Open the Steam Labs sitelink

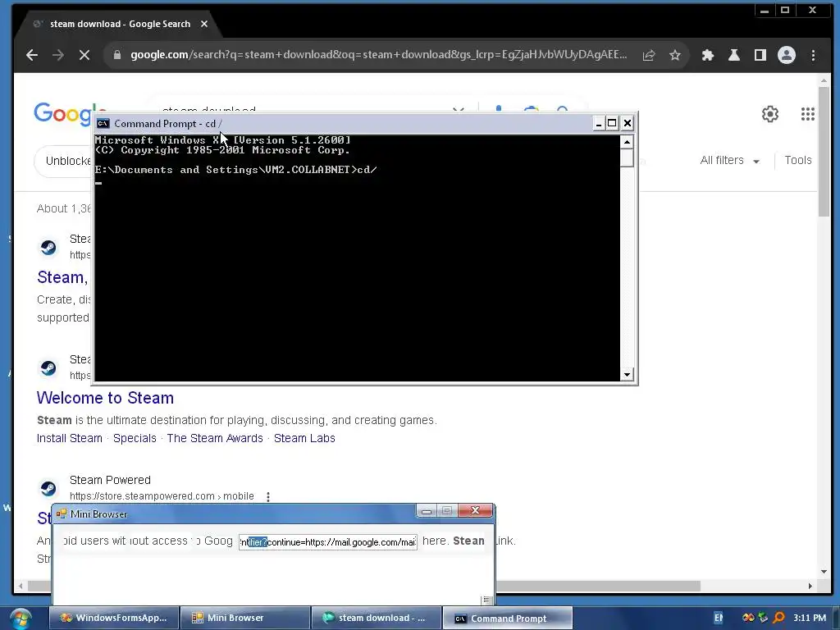[304, 438]
